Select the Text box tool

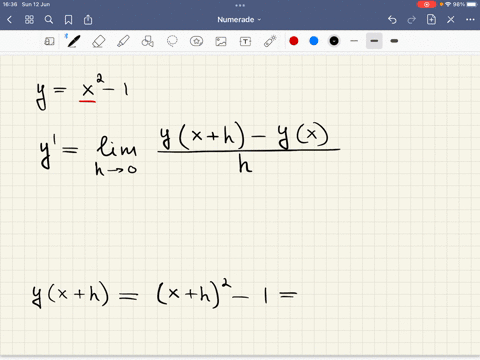[x=245, y=41]
